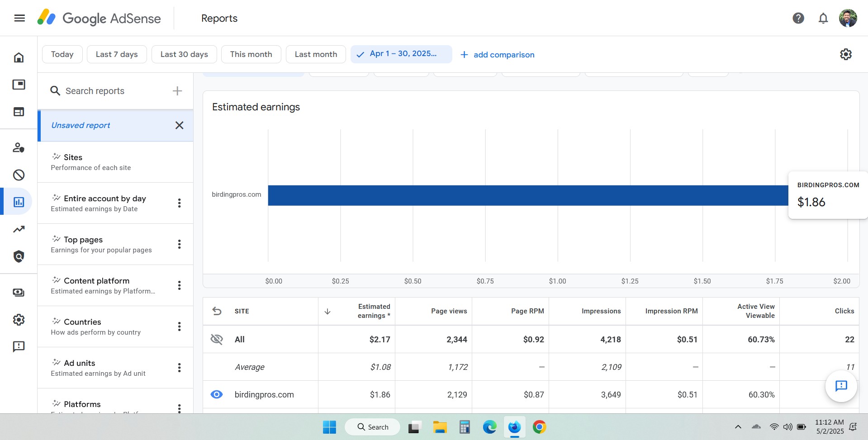
Task: Toggle visibility of birdingpros.com row
Action: coord(217,394)
